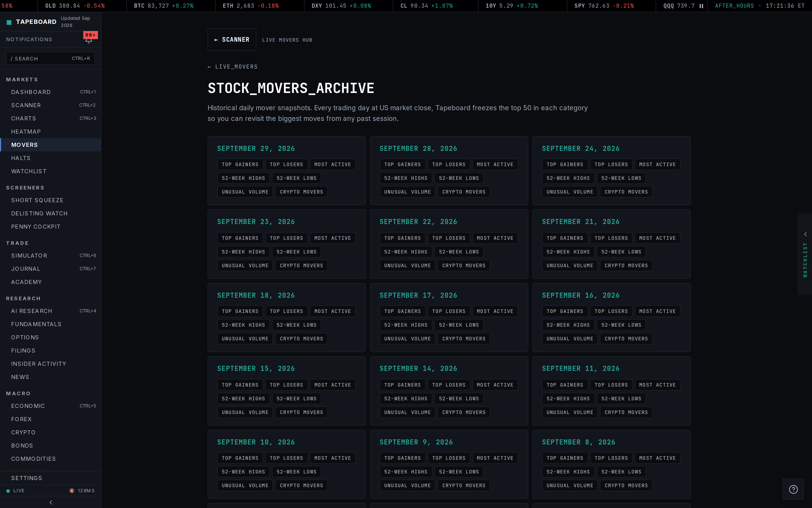The width and height of the screenshot is (812, 508).
Task: Open 52-Week Lows for September 21, 2026
Action: [621, 252]
